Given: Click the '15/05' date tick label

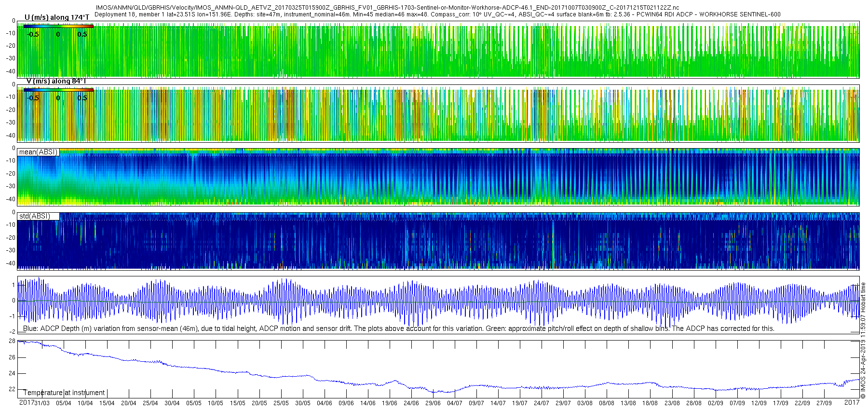Looking at the screenshot, I should click(237, 403).
